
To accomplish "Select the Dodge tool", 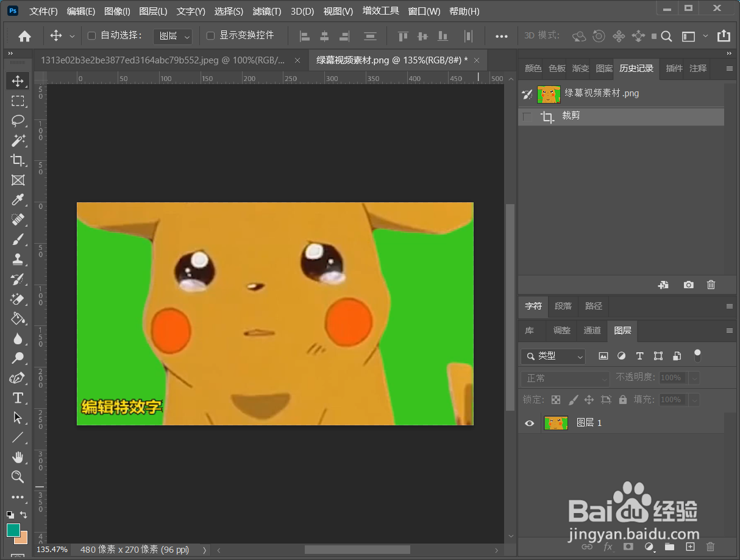I will (x=18, y=358).
